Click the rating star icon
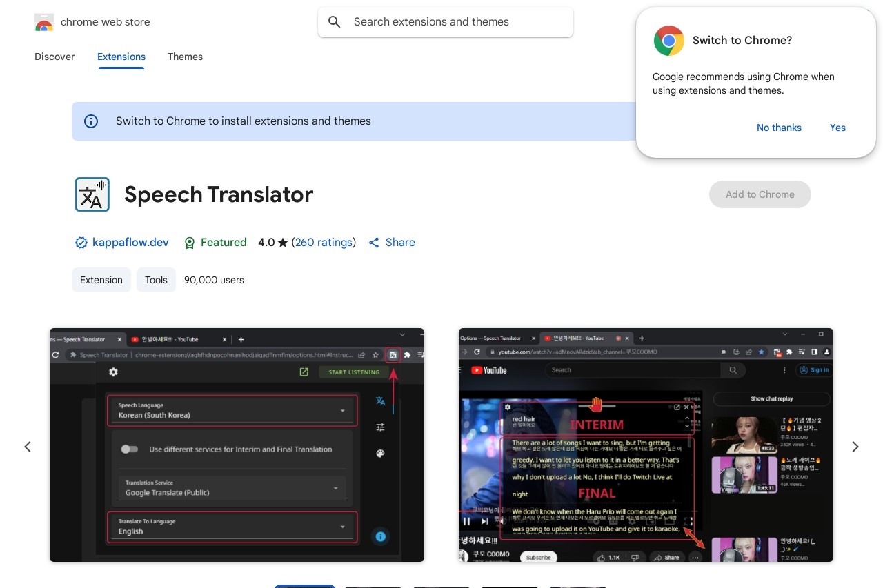 point(283,243)
